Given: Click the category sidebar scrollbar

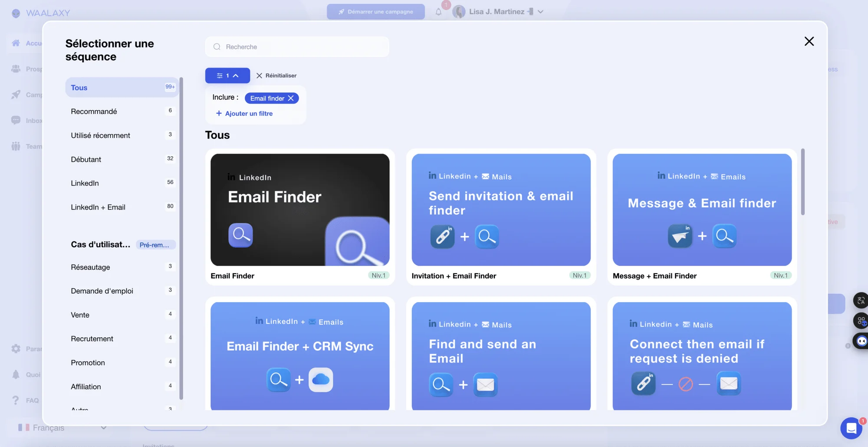Looking at the screenshot, I should tap(181, 238).
